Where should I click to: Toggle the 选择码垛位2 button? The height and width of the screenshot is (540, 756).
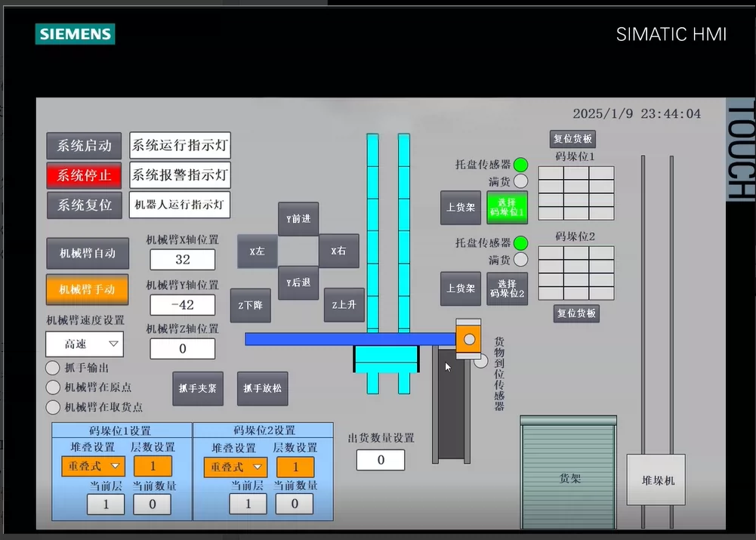click(x=508, y=289)
